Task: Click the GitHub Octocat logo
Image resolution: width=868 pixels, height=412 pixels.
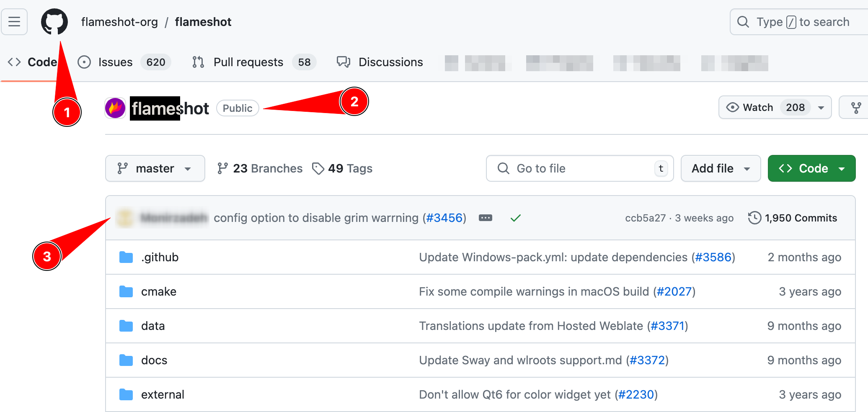Action: tap(54, 22)
